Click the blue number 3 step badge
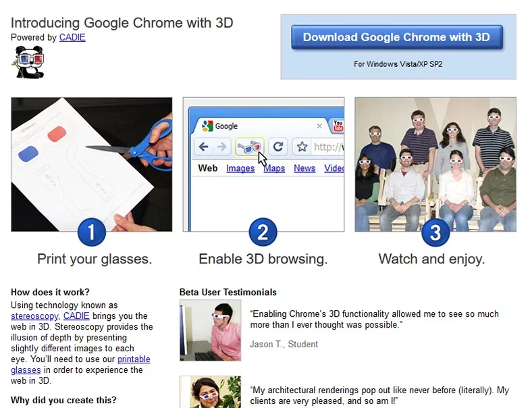Image resolution: width=532 pixels, height=408 pixels. (435, 233)
